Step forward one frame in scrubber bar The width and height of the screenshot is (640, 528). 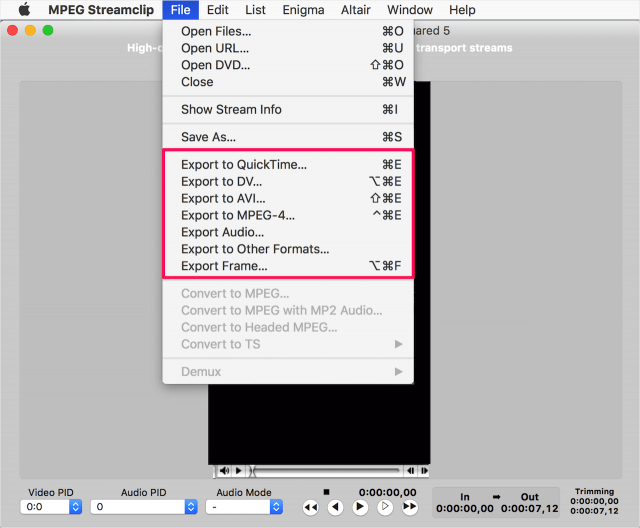(424, 471)
